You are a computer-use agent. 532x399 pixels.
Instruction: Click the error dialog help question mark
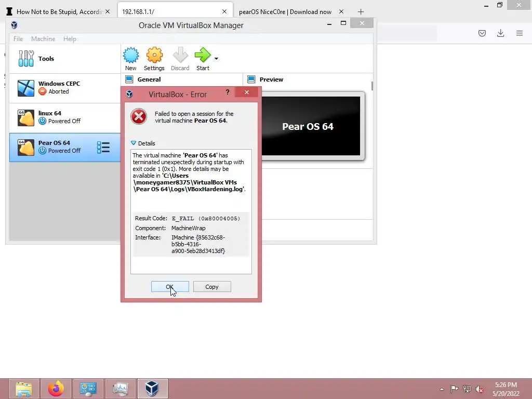[228, 92]
